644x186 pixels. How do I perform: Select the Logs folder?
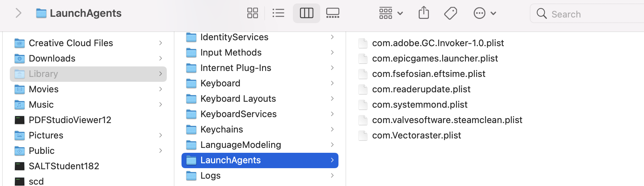coord(210,176)
